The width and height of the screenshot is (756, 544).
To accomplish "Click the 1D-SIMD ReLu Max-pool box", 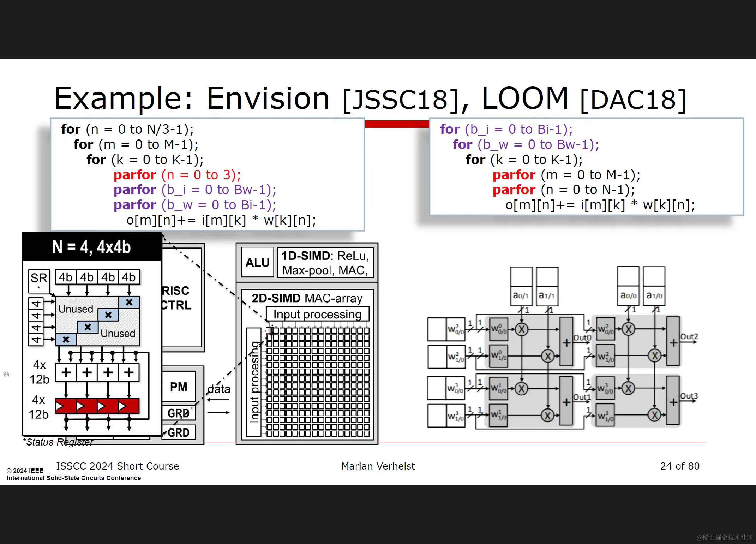I will point(325,263).
